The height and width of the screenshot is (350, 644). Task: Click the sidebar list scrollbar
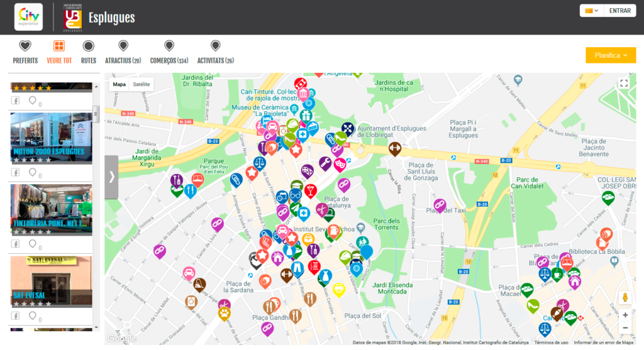click(x=96, y=112)
